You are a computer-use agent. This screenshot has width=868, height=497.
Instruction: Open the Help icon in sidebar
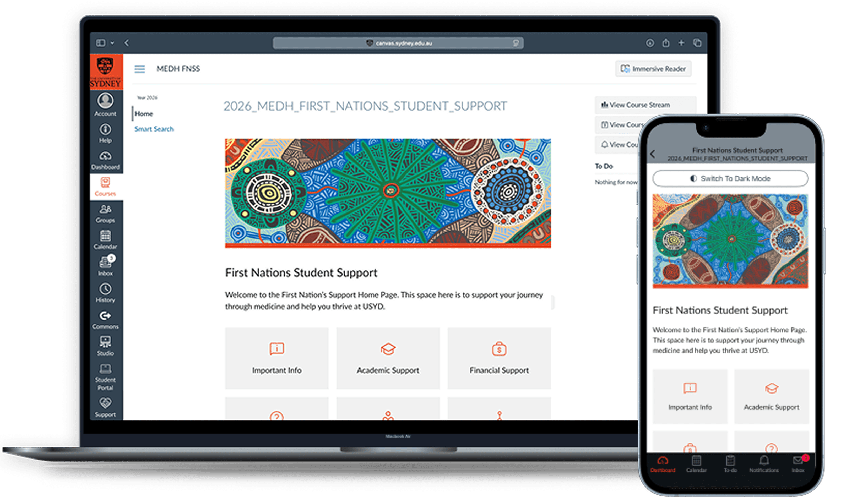coord(105,133)
